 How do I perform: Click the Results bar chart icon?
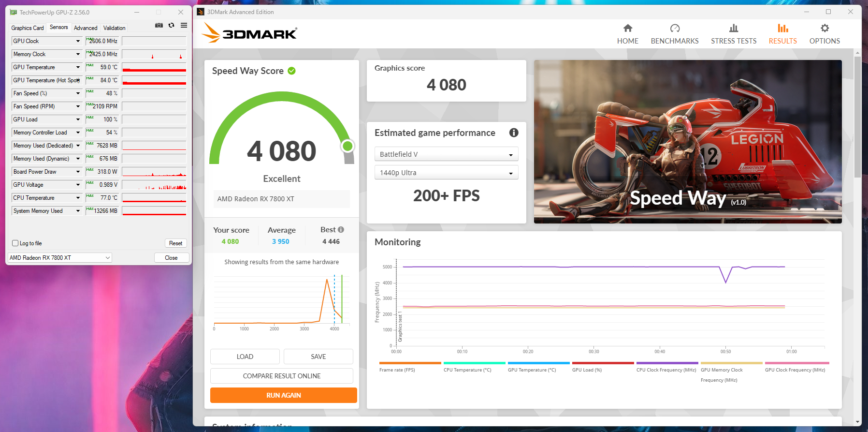pyautogui.click(x=783, y=28)
